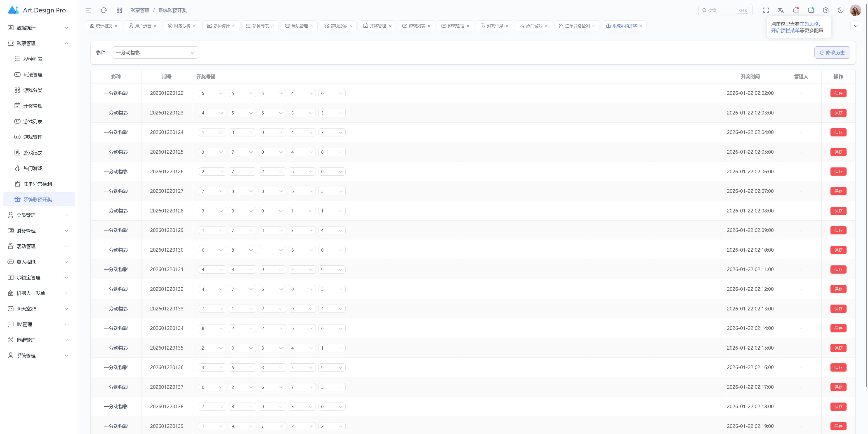Open the theme settings gear icon
The width and height of the screenshot is (868, 434).
(825, 10)
